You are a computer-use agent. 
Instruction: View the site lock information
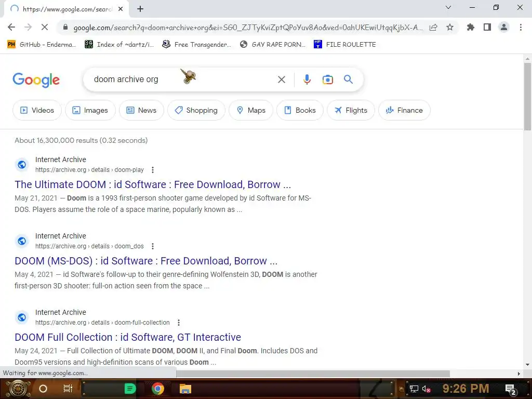(x=65, y=28)
